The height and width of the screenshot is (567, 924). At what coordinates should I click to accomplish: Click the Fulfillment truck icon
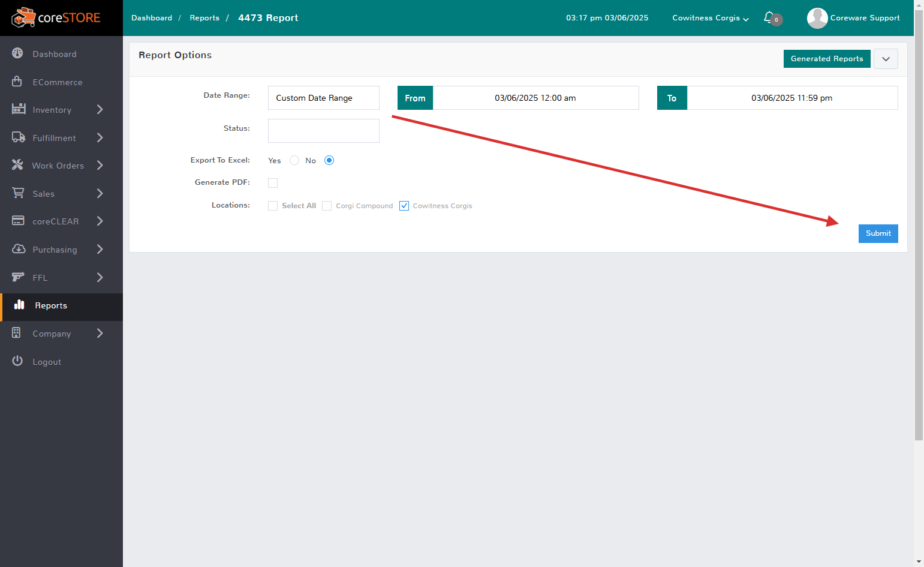point(19,137)
